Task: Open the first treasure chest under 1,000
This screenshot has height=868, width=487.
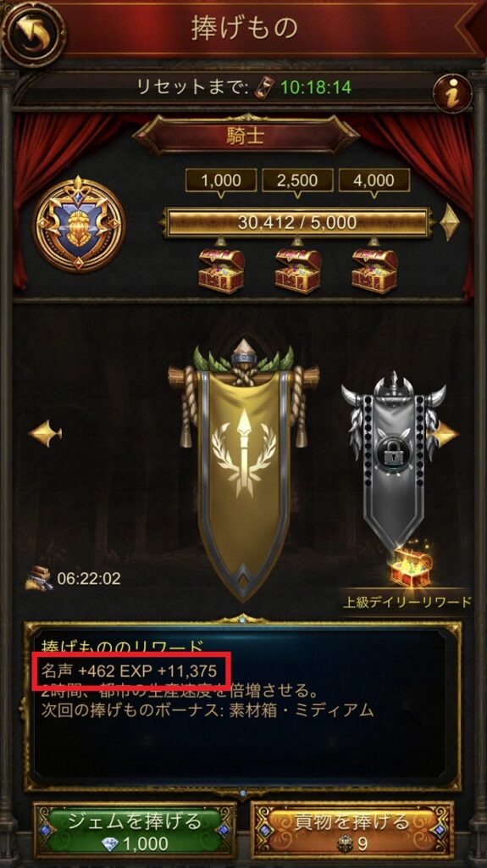Action: [221, 270]
